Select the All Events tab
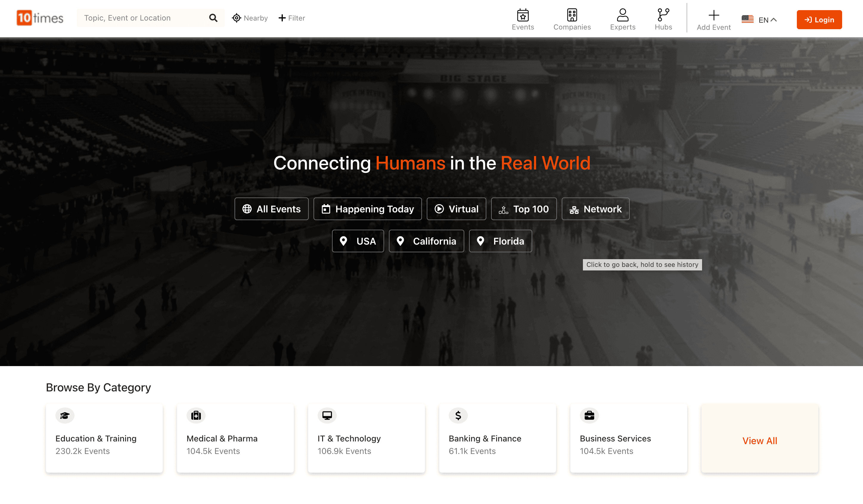 (x=271, y=209)
